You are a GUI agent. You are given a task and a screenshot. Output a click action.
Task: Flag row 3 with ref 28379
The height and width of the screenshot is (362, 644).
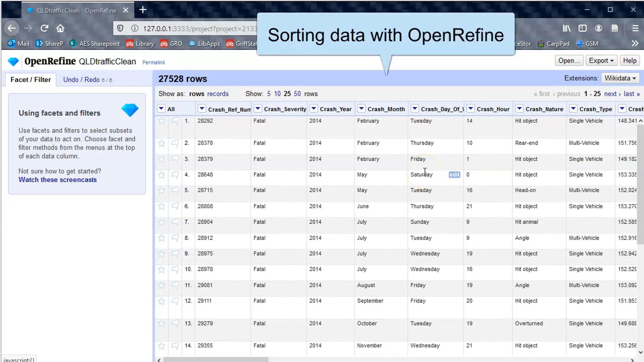(175, 159)
